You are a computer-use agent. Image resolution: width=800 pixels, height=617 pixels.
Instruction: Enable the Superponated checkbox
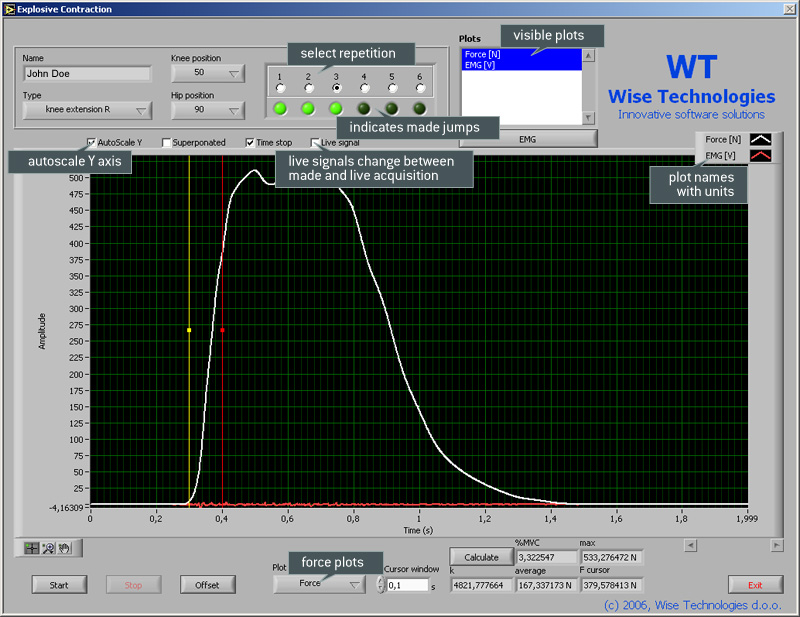pos(166,142)
